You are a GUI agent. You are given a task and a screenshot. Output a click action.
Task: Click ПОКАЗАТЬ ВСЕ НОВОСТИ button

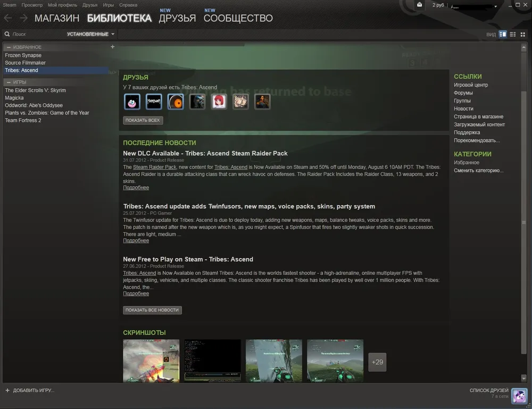pyautogui.click(x=152, y=310)
